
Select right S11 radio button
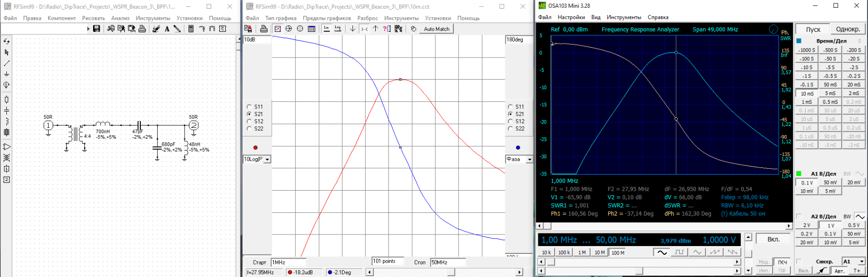[510, 107]
